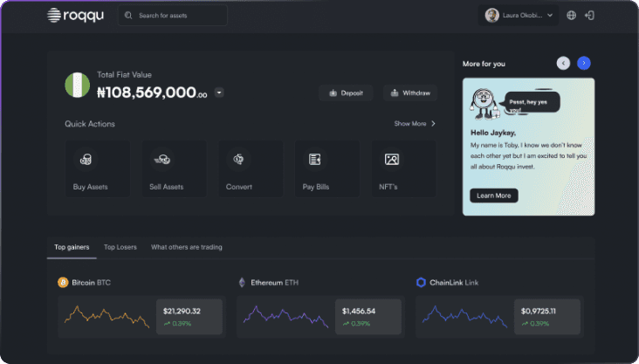Screen dimensions: 639x364
Task: Switch to the Top Losers tab
Action: tap(120, 247)
